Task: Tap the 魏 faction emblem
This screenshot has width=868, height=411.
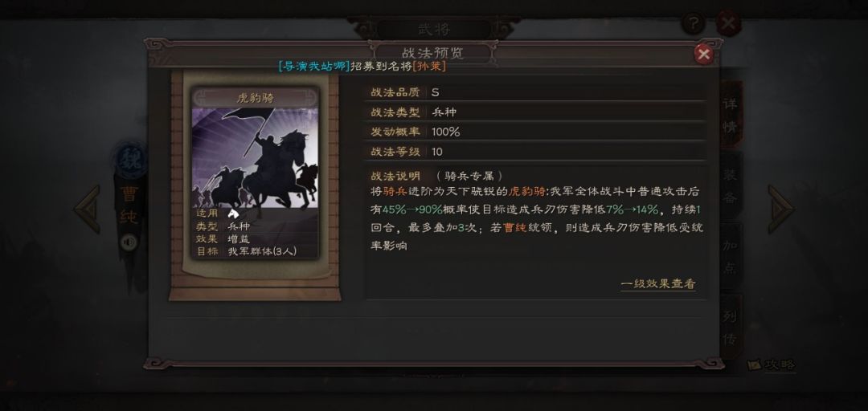Action: pos(131,159)
